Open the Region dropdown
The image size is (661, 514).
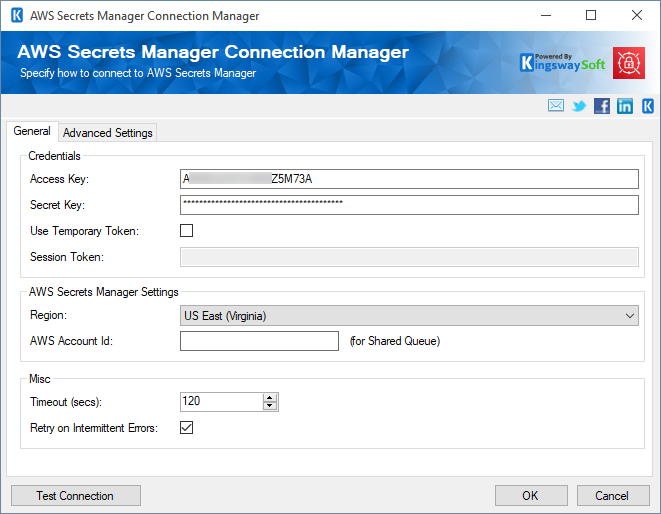pyautogui.click(x=409, y=316)
